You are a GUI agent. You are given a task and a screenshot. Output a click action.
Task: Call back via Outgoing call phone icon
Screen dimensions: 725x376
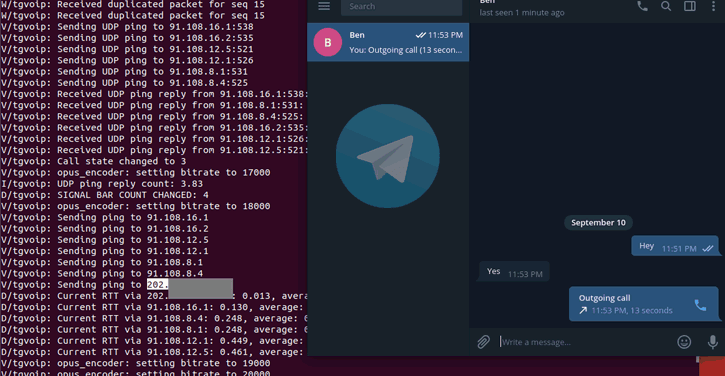coord(700,305)
